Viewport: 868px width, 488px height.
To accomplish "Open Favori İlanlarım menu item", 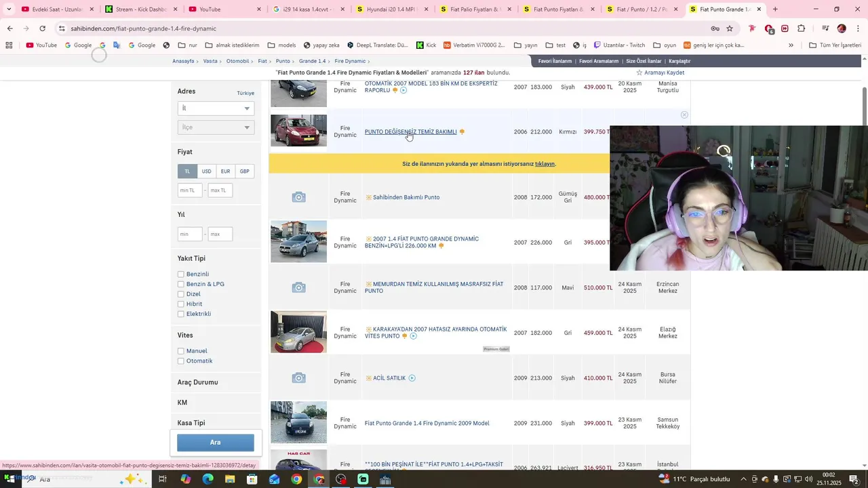I will (x=555, y=61).
